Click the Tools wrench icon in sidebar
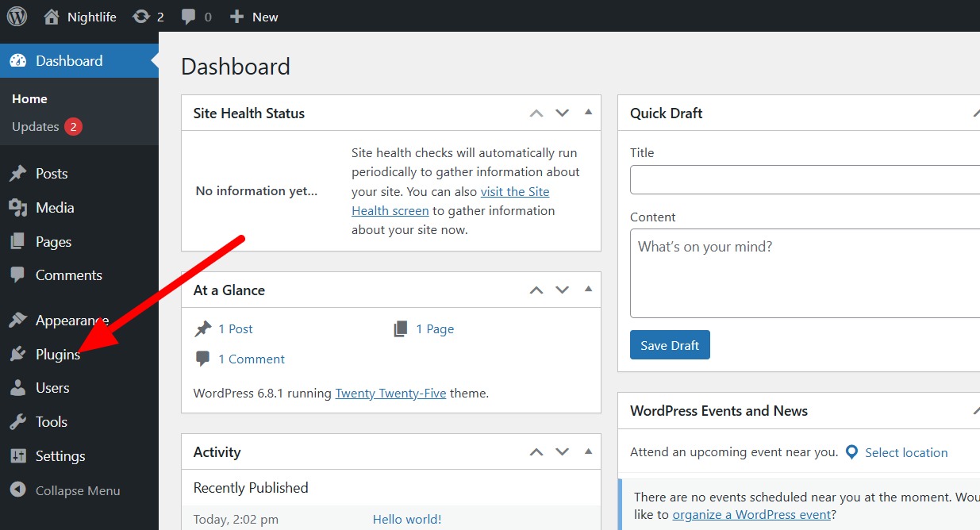Viewport: 980px width, 530px height. (17, 422)
